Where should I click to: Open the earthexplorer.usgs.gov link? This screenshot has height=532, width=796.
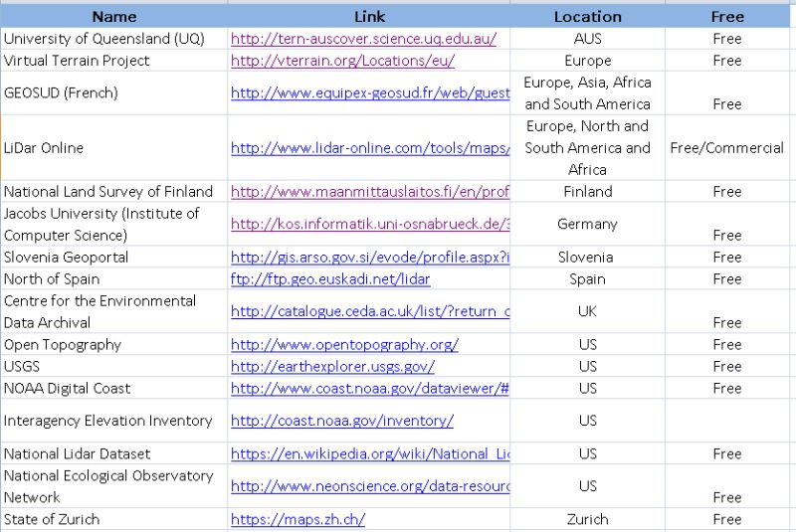(x=332, y=366)
